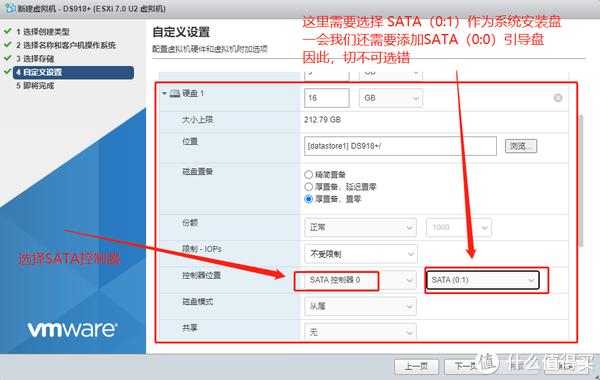Click the location field [datastore1] DS918+/
The image size is (600, 380).
pos(400,146)
